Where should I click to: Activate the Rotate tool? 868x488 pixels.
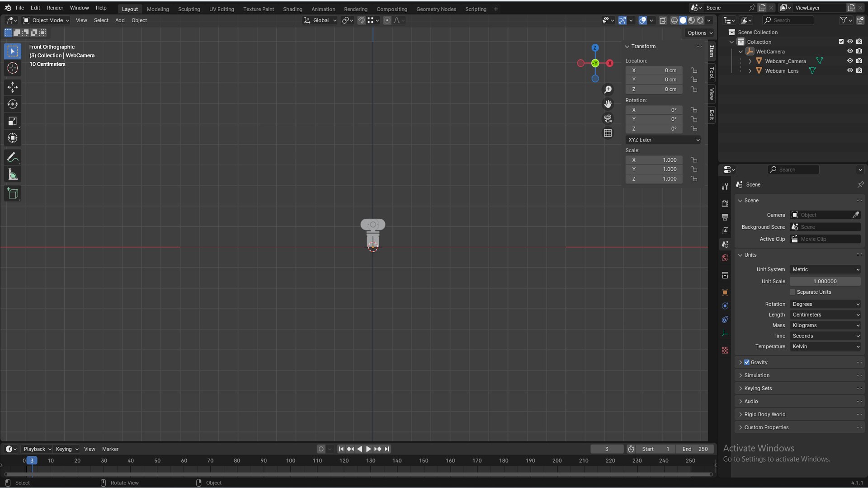point(13,104)
